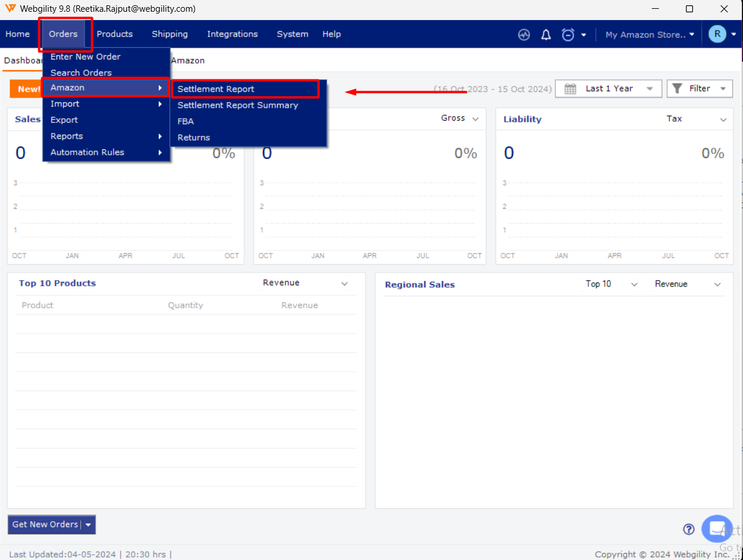Select Settlement Report Summary
This screenshot has height=560, width=743.
pyautogui.click(x=248, y=105)
